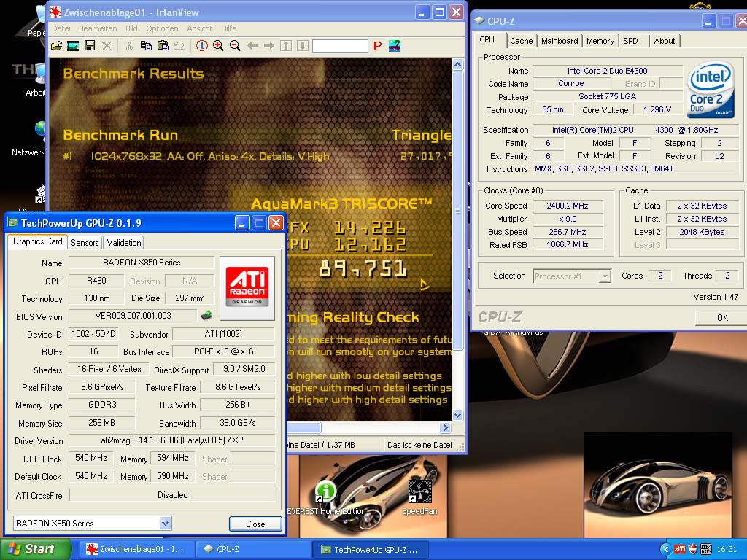The height and width of the screenshot is (560, 747).
Task: Click the About IrfanView picture icon
Action: click(x=395, y=46)
